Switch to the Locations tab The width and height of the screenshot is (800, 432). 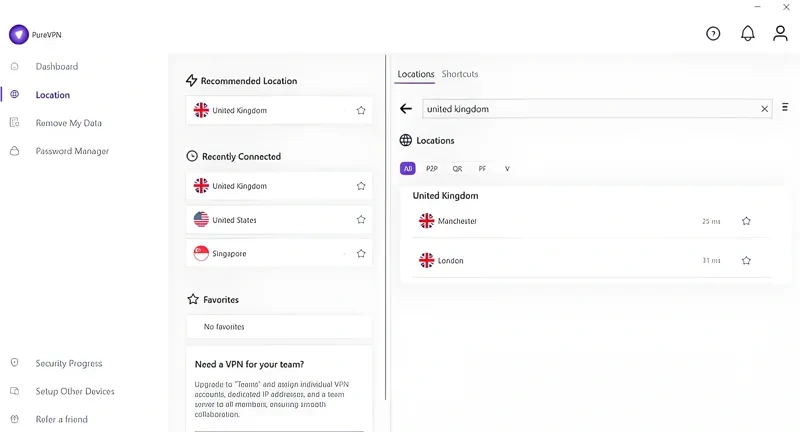pos(416,74)
